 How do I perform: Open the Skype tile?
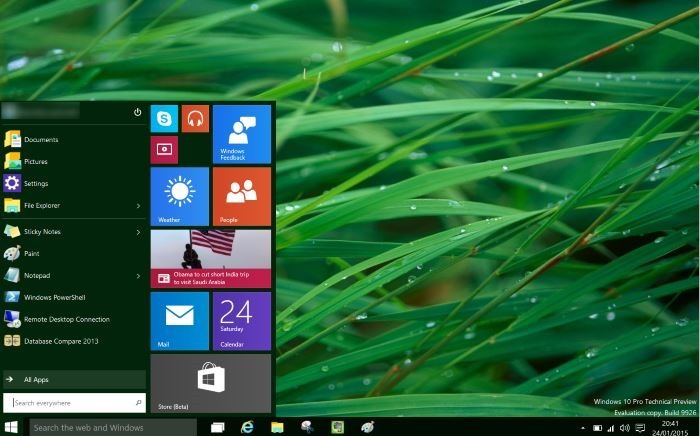click(x=164, y=118)
